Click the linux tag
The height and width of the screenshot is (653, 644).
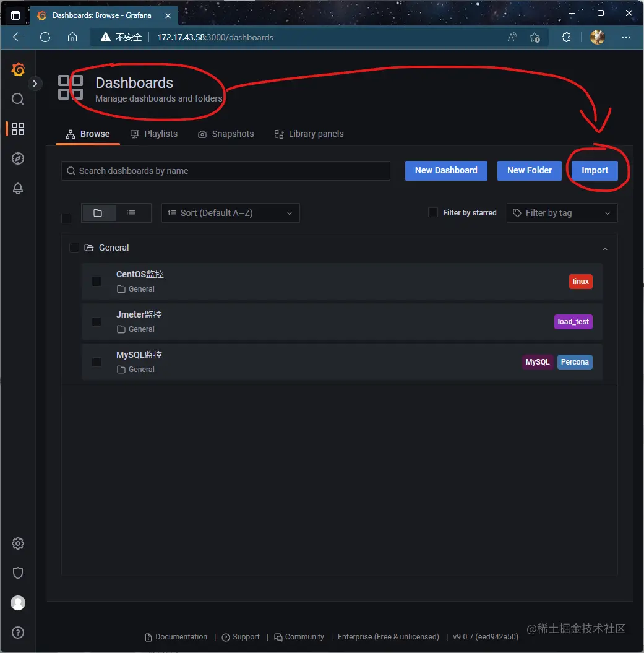click(580, 282)
